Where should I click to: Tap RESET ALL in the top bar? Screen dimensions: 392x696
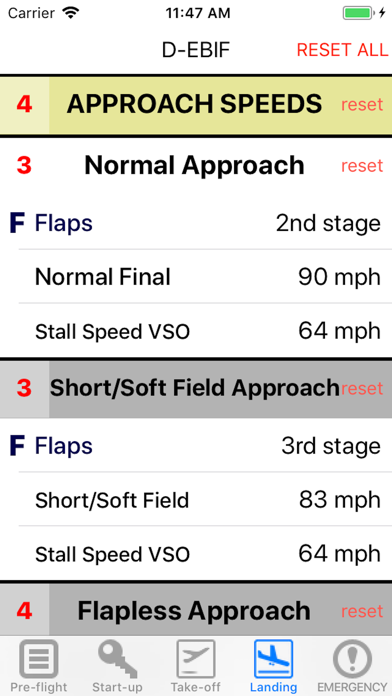click(x=342, y=50)
